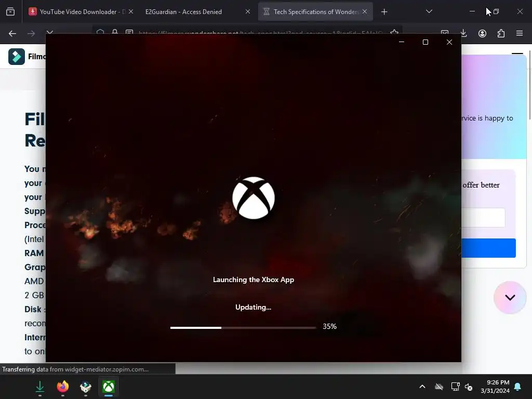Open the notifications bell icon
Screen dimensions: 532x399
click(x=518, y=387)
